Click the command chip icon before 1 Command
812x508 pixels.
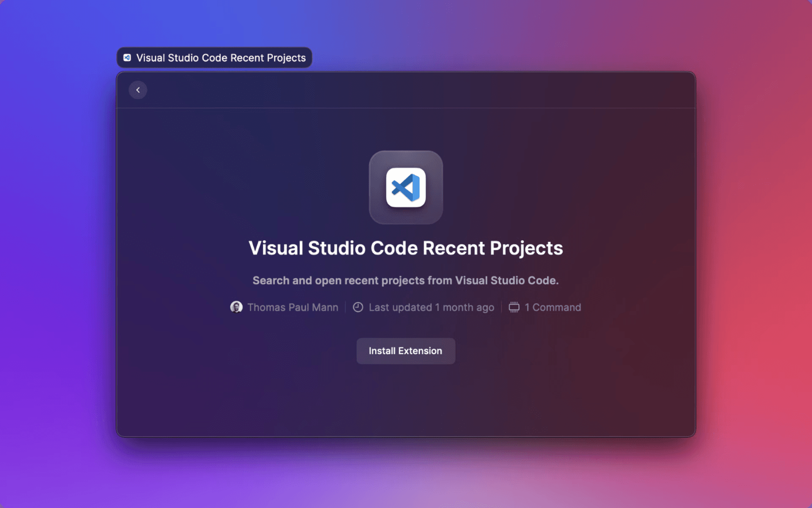point(514,307)
